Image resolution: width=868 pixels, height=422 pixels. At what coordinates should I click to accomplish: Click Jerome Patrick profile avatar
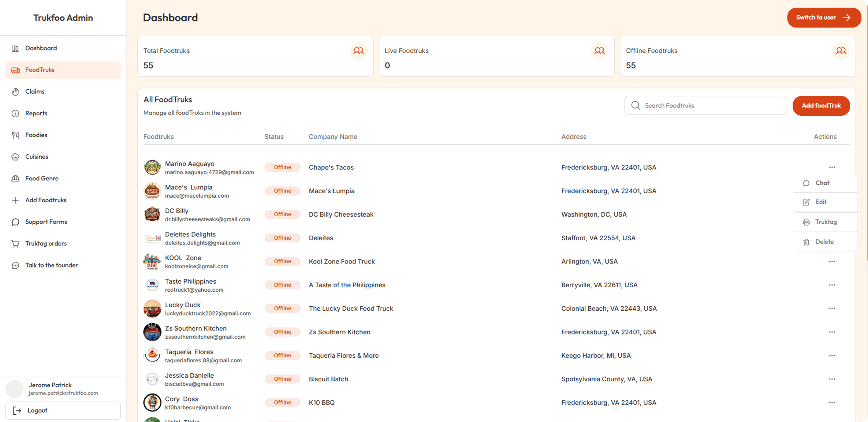[x=14, y=389]
